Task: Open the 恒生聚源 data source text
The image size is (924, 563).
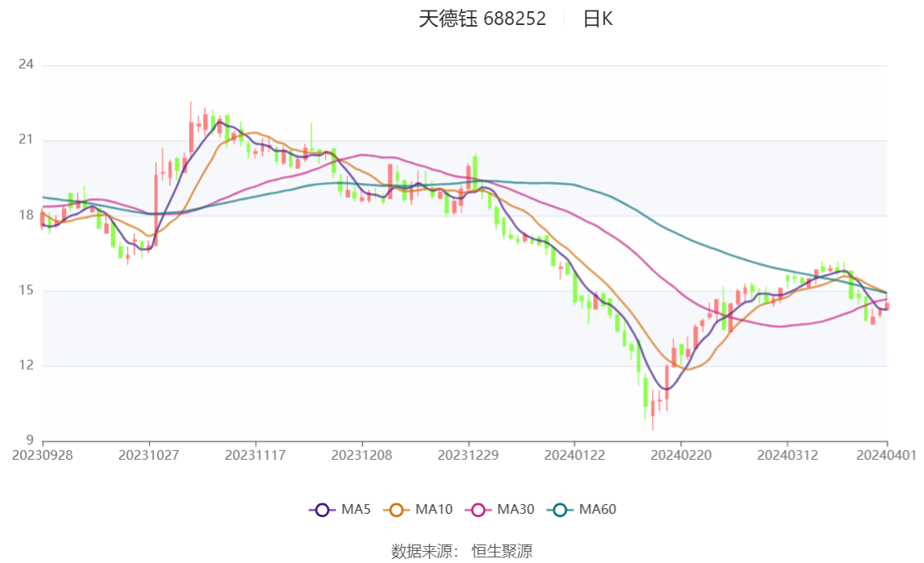Action: tap(501, 551)
